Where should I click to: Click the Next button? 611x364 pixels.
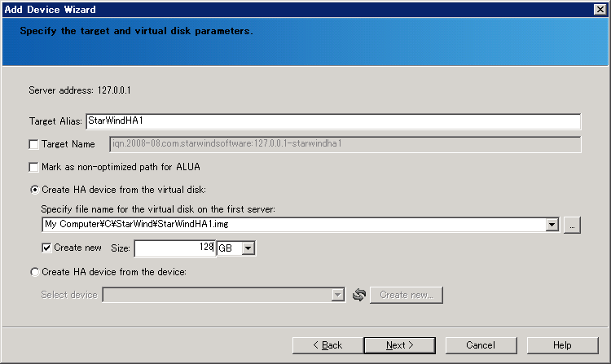click(x=399, y=345)
